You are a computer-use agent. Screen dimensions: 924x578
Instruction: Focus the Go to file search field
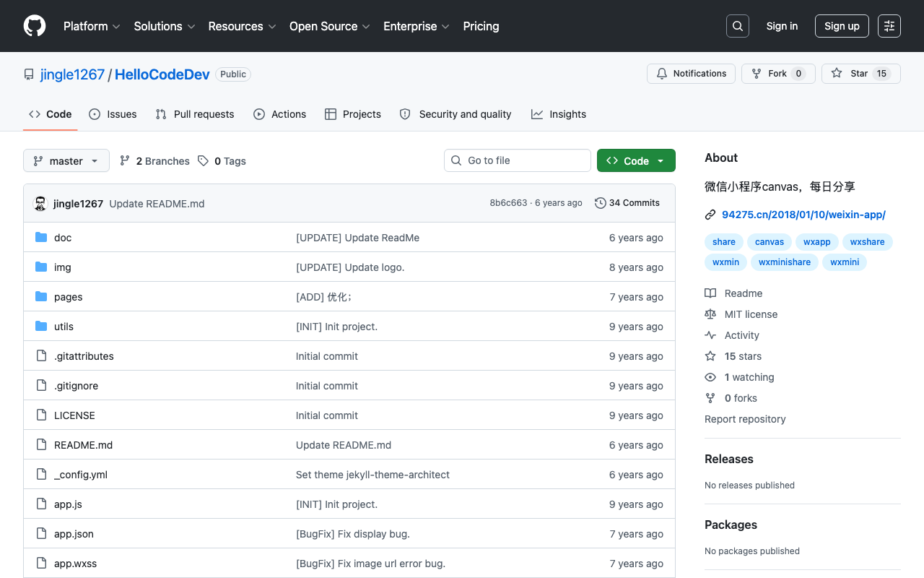tap(518, 160)
